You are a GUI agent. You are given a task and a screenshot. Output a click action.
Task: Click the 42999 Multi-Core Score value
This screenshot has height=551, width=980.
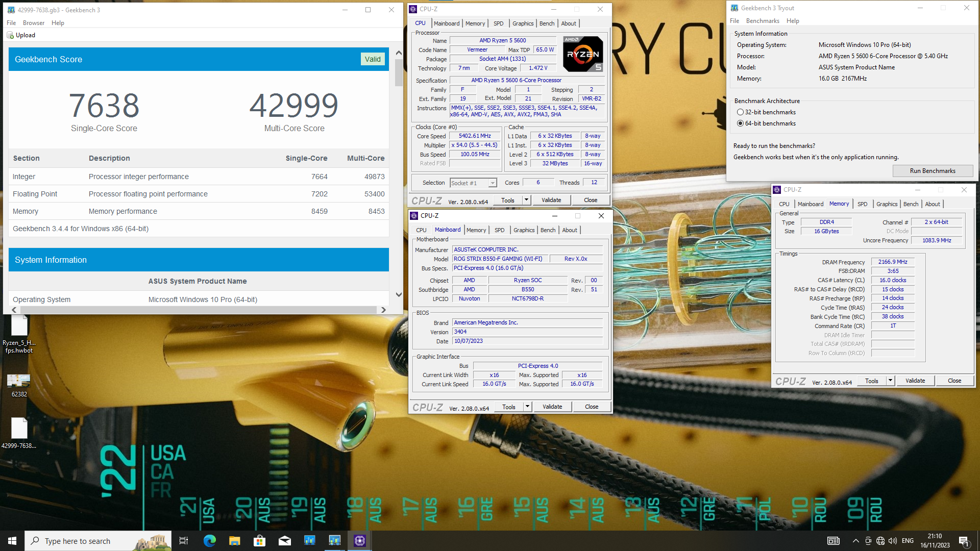pyautogui.click(x=294, y=106)
